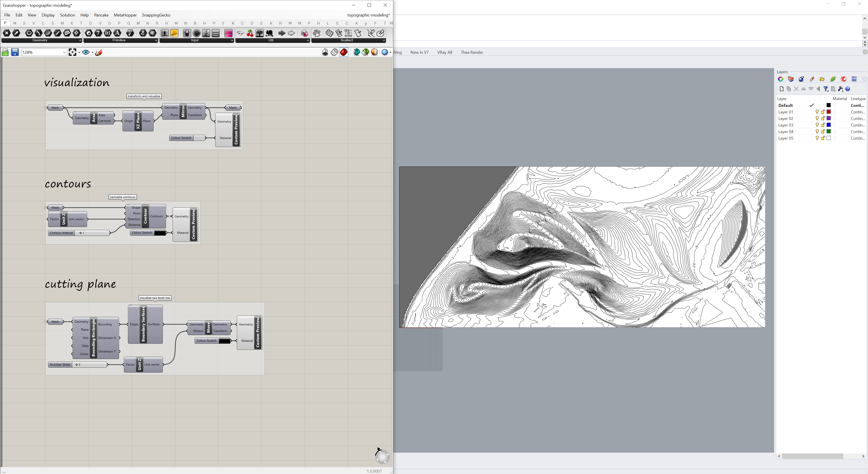Click the Save file icon in canvas toolbar
868x474 pixels.
click(x=14, y=52)
